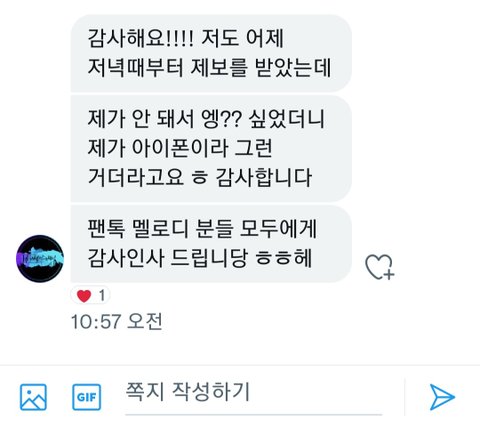
Task: Open the sender's round profile avatar
Action: tap(40, 259)
